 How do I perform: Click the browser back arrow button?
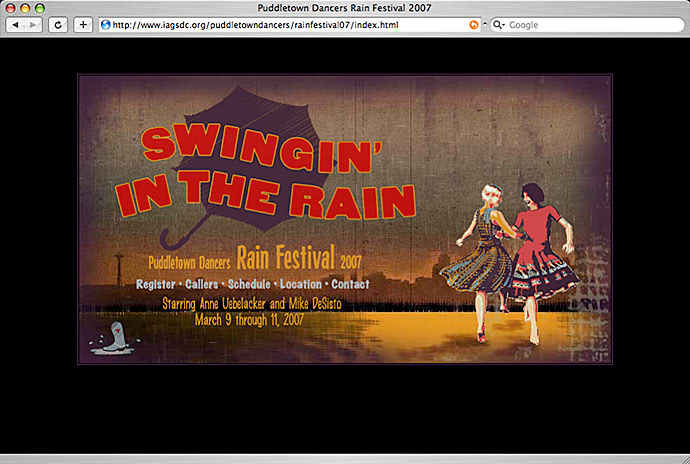[15, 25]
